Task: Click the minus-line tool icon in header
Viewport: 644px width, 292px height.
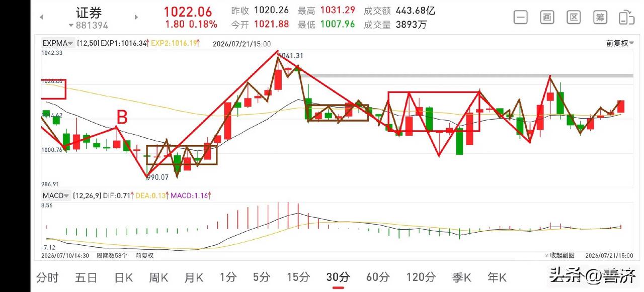Action: [521, 17]
